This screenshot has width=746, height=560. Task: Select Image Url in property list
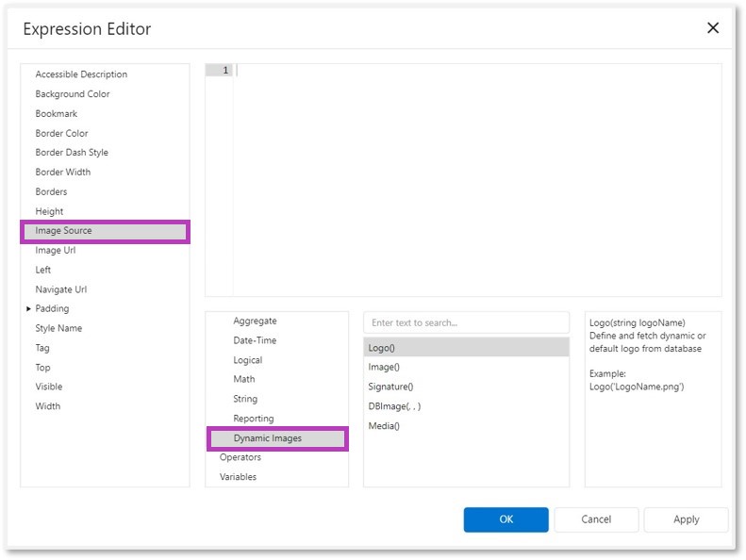click(x=55, y=251)
